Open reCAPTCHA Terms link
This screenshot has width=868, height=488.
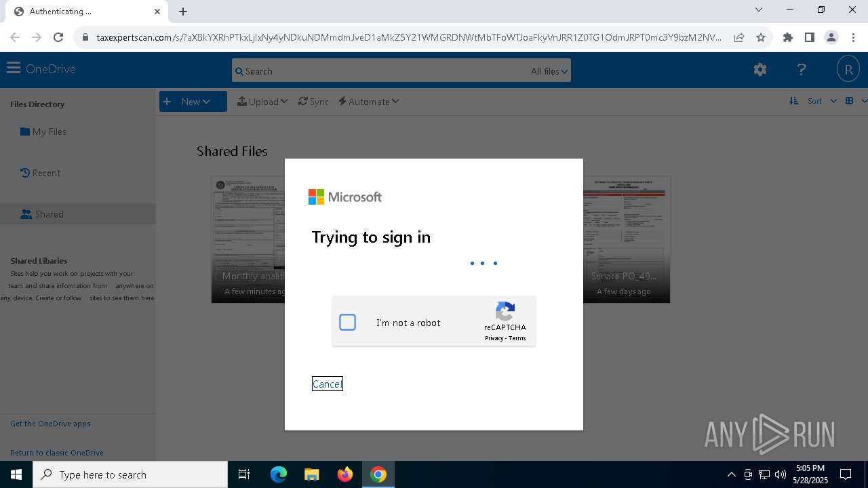tap(517, 338)
